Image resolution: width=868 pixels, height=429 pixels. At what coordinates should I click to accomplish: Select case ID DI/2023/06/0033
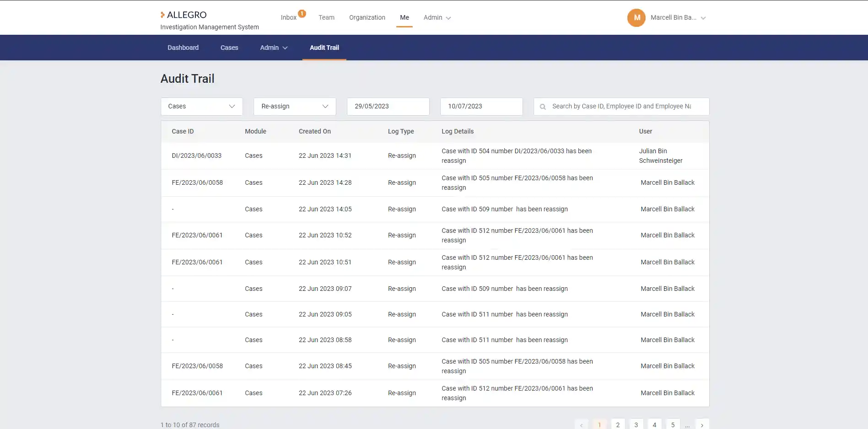pos(197,156)
